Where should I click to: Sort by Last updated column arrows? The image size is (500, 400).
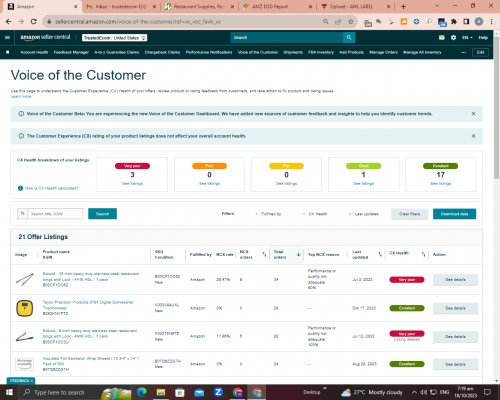tap(380, 255)
